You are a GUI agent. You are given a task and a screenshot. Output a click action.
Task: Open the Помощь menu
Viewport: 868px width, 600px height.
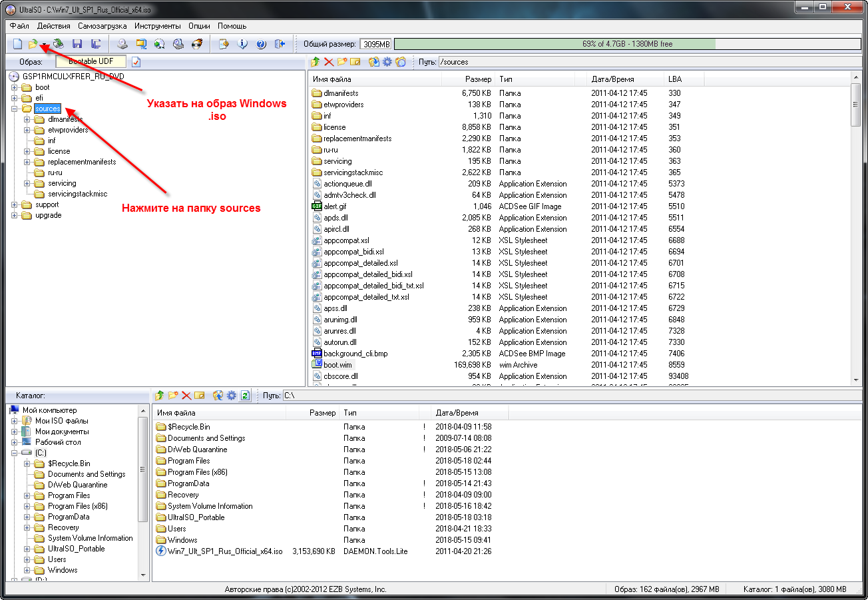point(232,26)
